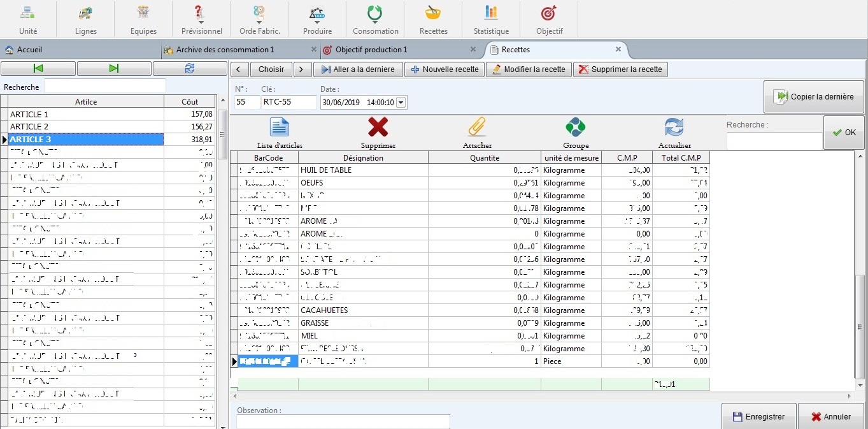Open the Unité module icon
This screenshot has height=429, width=868.
click(x=27, y=13)
